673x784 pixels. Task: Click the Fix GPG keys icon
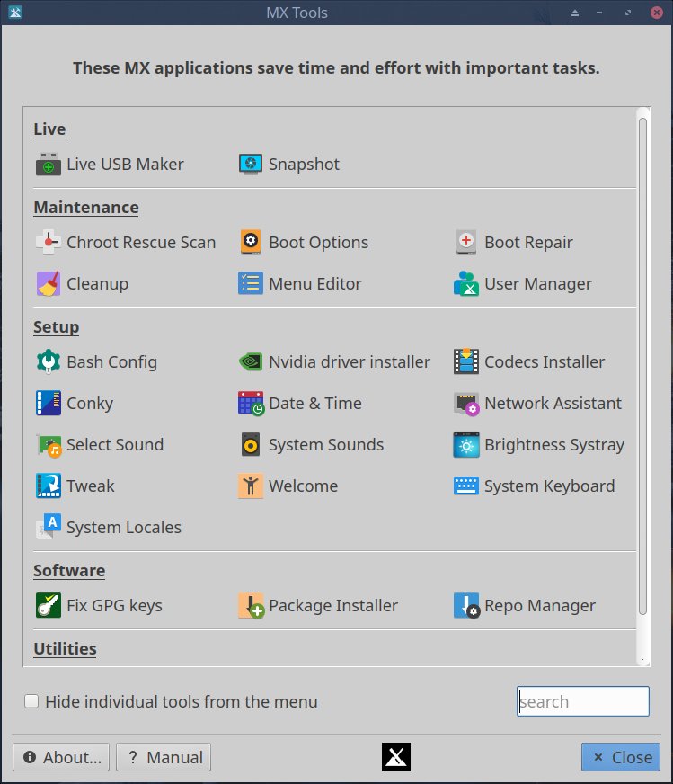tap(48, 606)
